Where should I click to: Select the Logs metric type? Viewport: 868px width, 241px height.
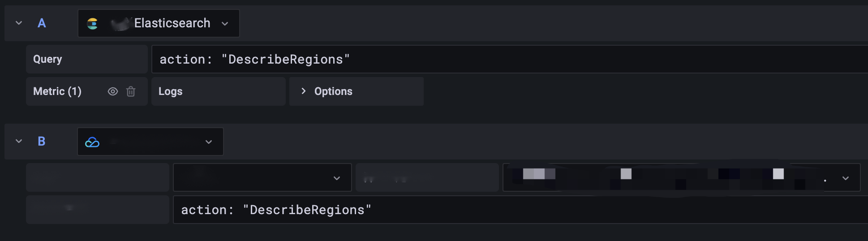tap(171, 91)
